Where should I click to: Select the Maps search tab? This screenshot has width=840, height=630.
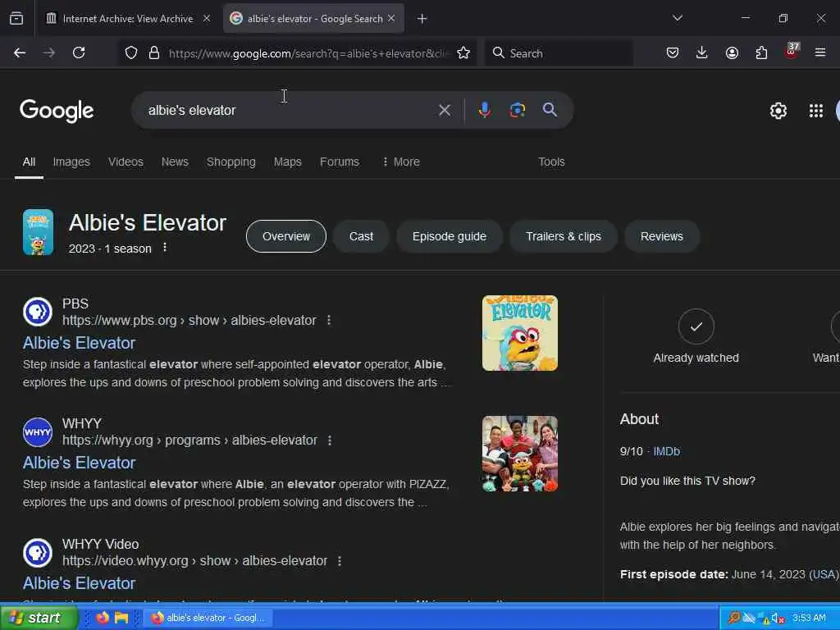288,162
